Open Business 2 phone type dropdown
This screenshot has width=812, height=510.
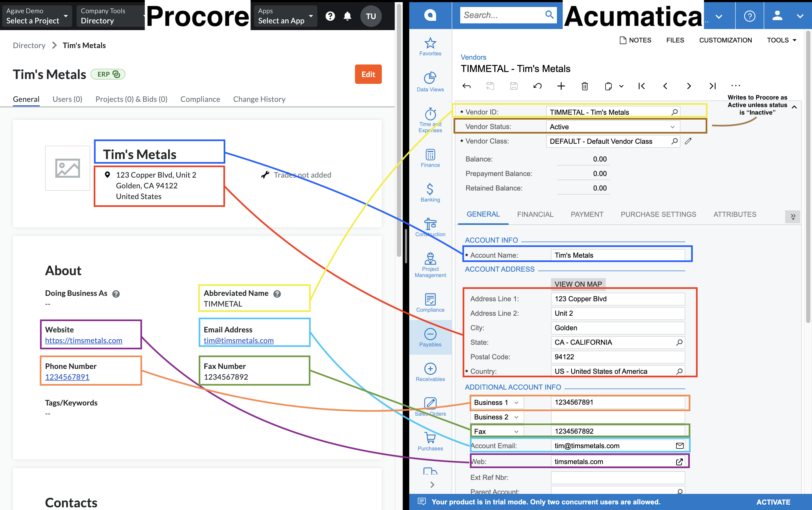pyautogui.click(x=497, y=417)
